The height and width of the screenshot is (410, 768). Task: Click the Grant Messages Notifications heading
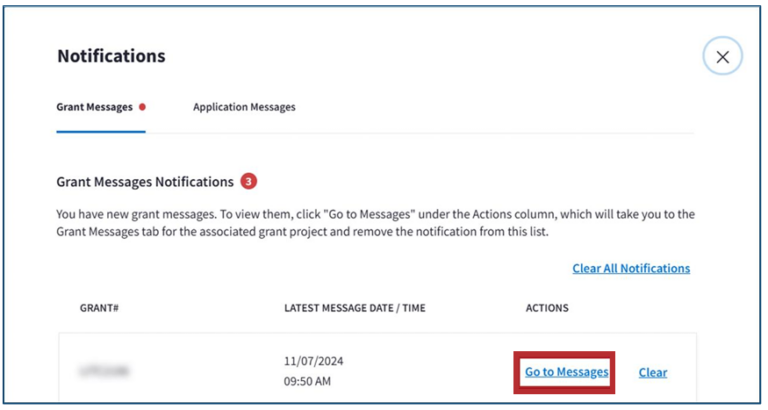point(145,182)
